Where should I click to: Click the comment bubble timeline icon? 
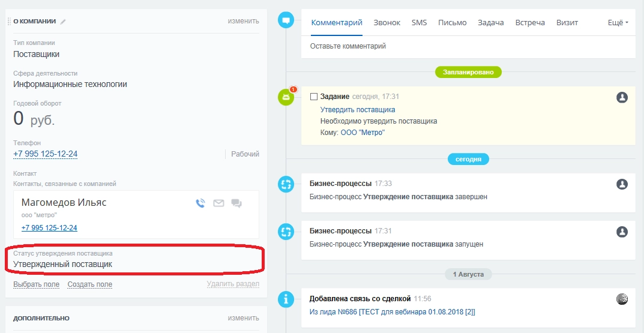click(286, 20)
